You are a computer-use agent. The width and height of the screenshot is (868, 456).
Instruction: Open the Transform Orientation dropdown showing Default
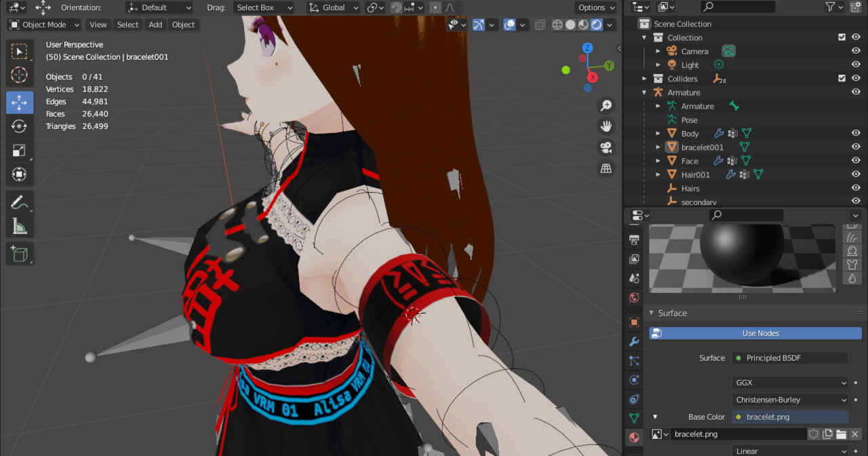(159, 7)
